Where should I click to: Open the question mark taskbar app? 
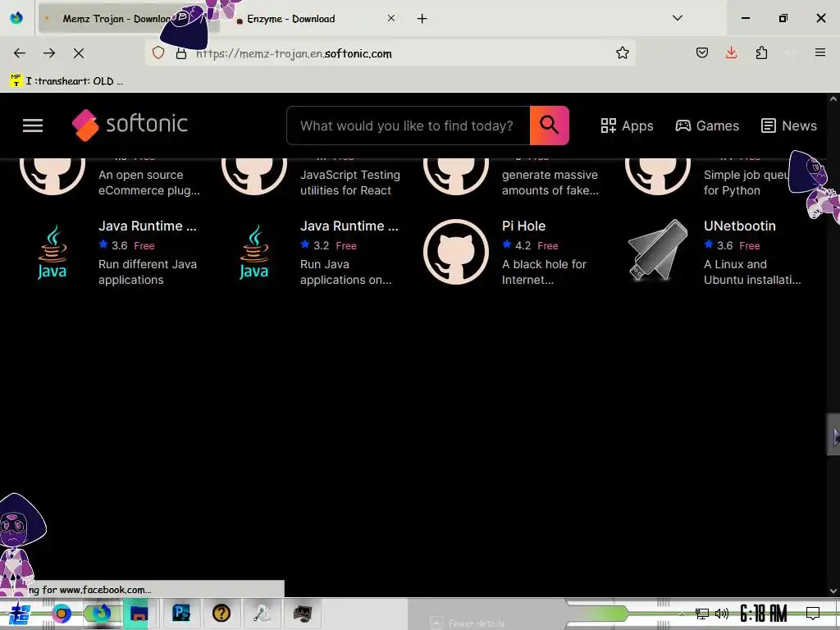(x=221, y=614)
